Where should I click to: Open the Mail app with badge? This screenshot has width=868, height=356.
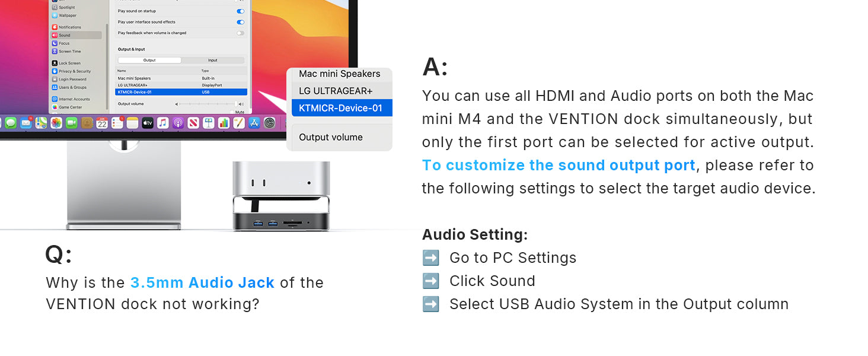(26, 123)
